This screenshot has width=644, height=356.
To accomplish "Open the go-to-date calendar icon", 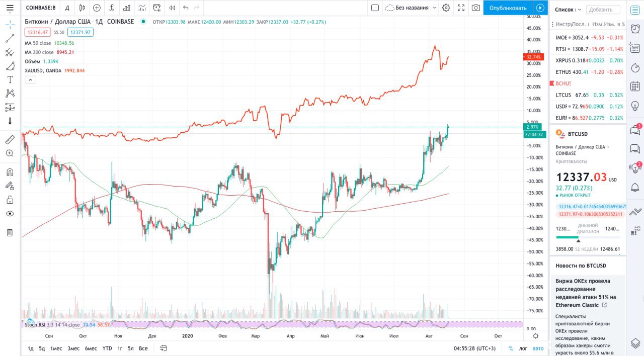I will [x=164, y=348].
